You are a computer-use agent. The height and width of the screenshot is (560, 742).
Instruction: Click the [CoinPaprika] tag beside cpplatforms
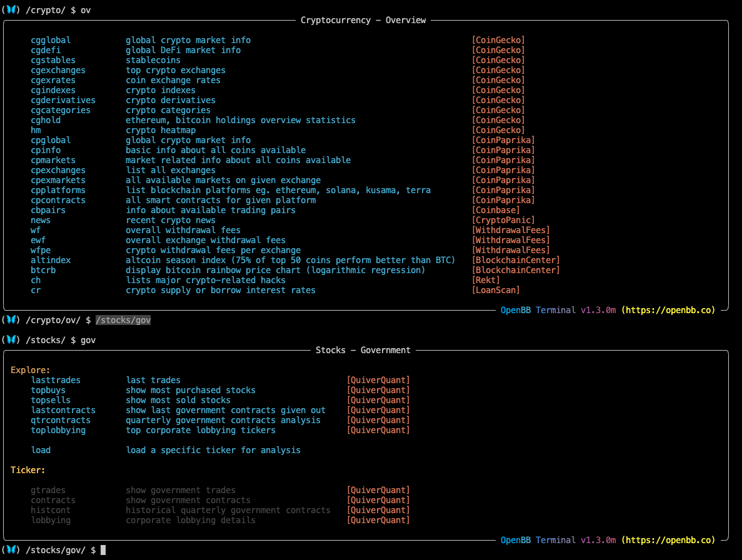tap(503, 190)
